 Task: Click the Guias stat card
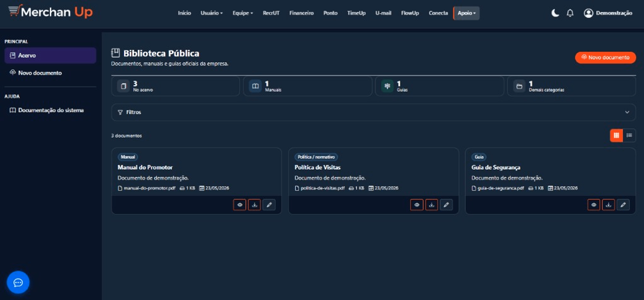coord(440,86)
